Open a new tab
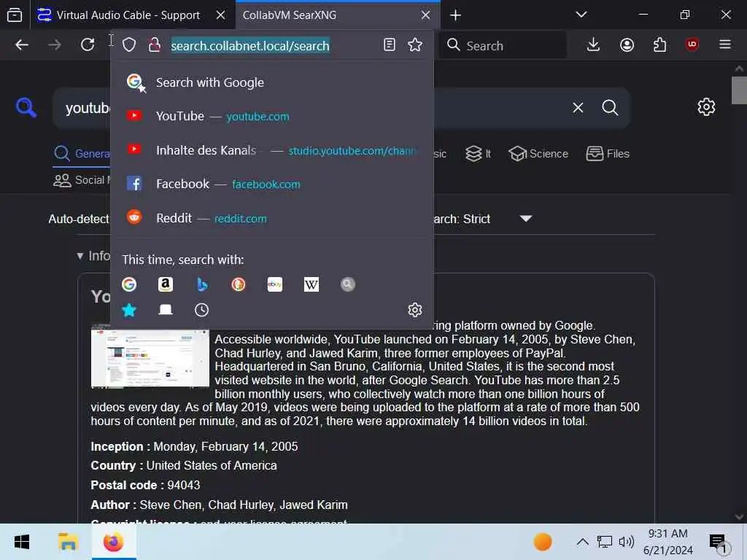 point(455,15)
